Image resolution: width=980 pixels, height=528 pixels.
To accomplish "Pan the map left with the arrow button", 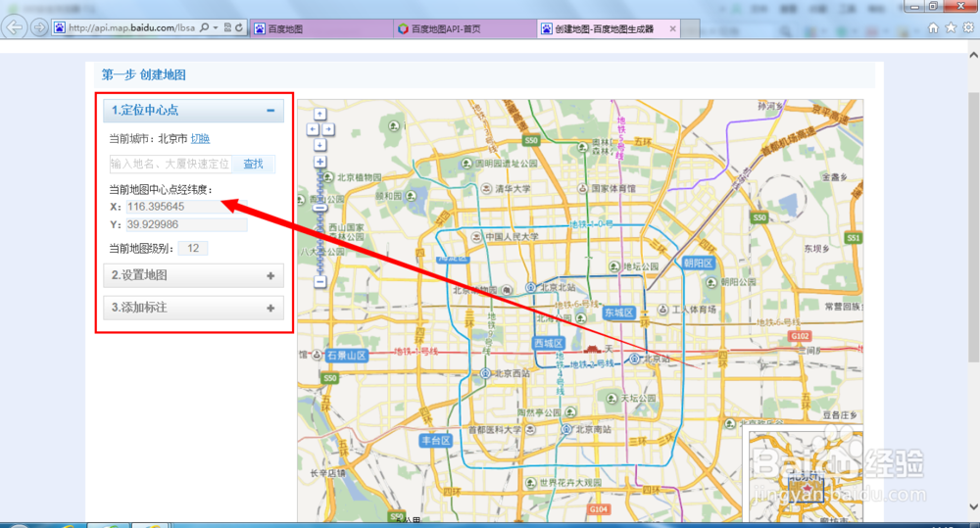I will tap(313, 129).
